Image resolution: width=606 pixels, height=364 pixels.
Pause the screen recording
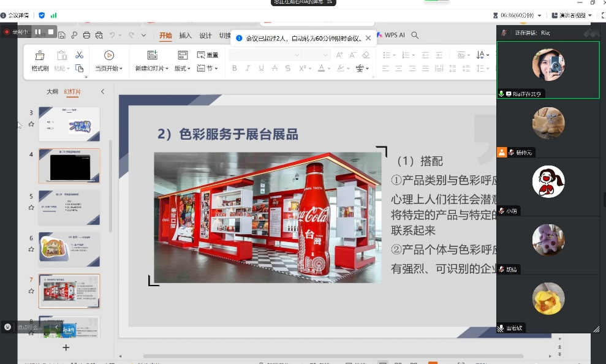tap(38, 32)
